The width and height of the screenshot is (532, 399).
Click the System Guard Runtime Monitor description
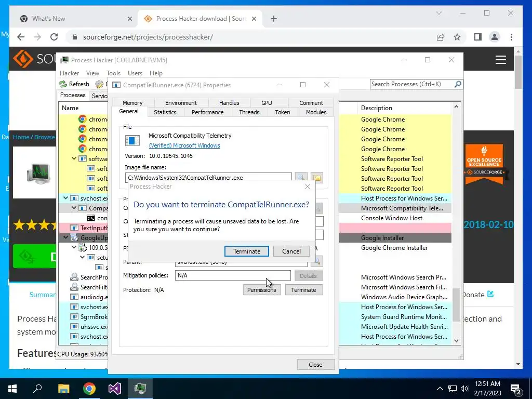[x=404, y=316]
